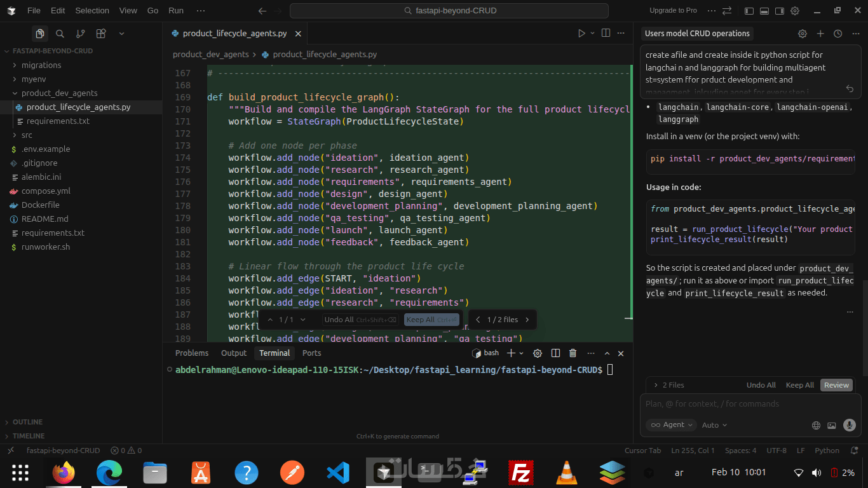Switch to the Problems tab
Viewport: 868px width, 488px height.
click(192, 353)
